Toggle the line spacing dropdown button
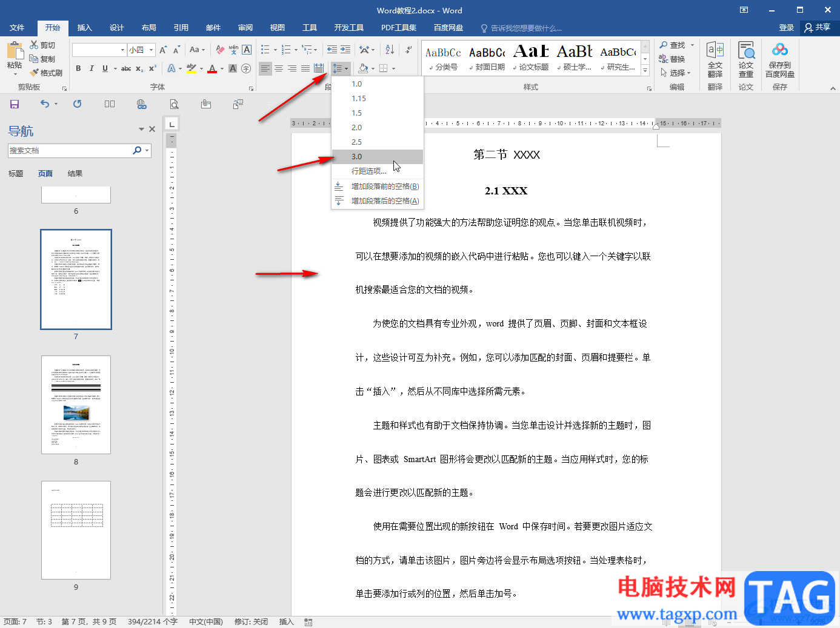Viewport: 840px width, 628px height. pos(340,68)
